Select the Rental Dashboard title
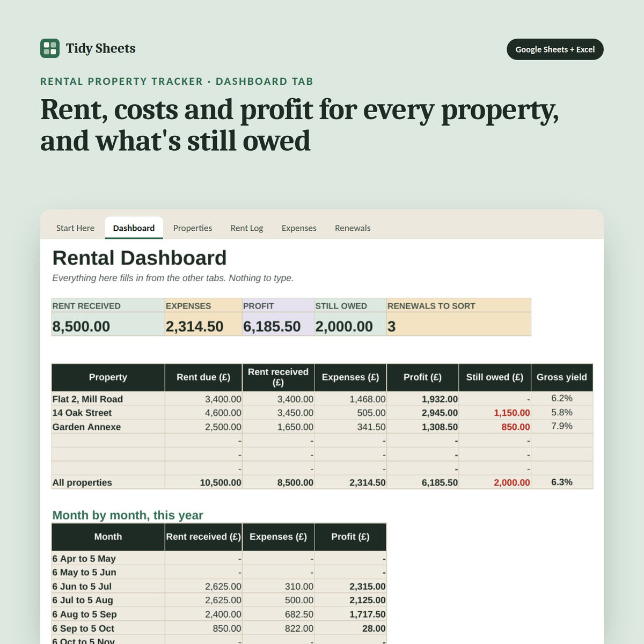 140,258
